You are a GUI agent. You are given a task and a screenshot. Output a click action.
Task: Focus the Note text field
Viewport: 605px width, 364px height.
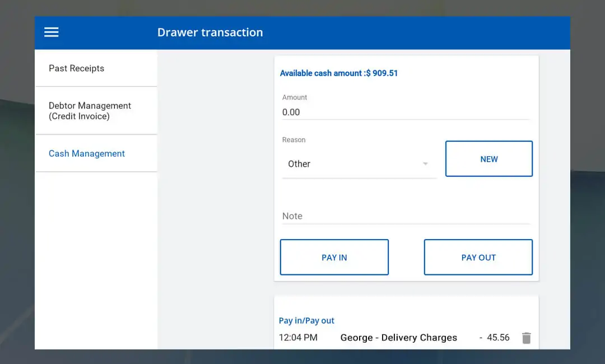[405, 216]
